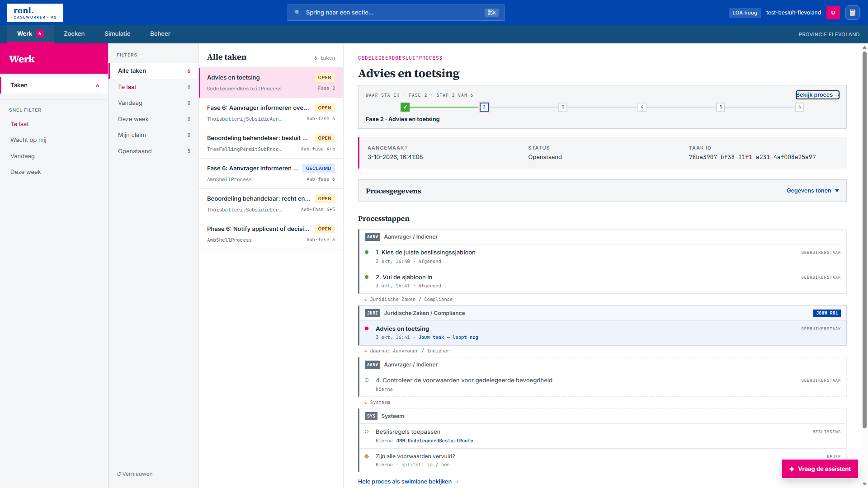The image size is (868, 488).
Task: Click the ronl. Caseworker V2 logo
Action: pos(35,13)
